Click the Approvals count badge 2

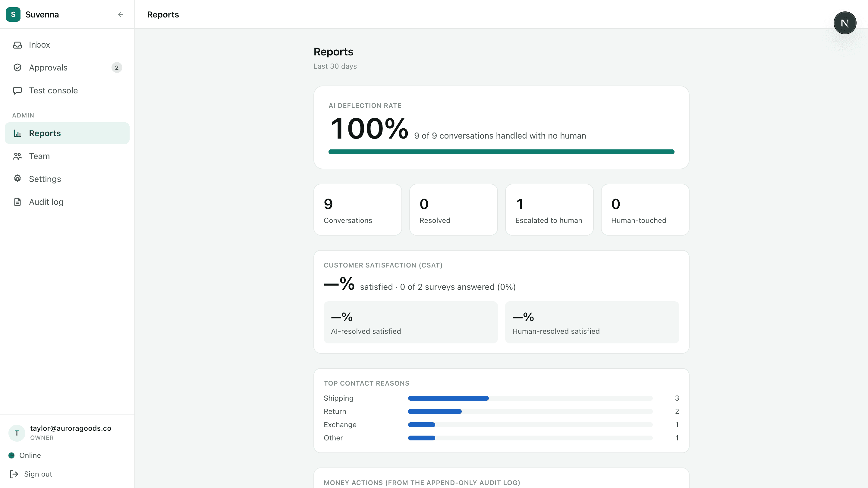(117, 68)
